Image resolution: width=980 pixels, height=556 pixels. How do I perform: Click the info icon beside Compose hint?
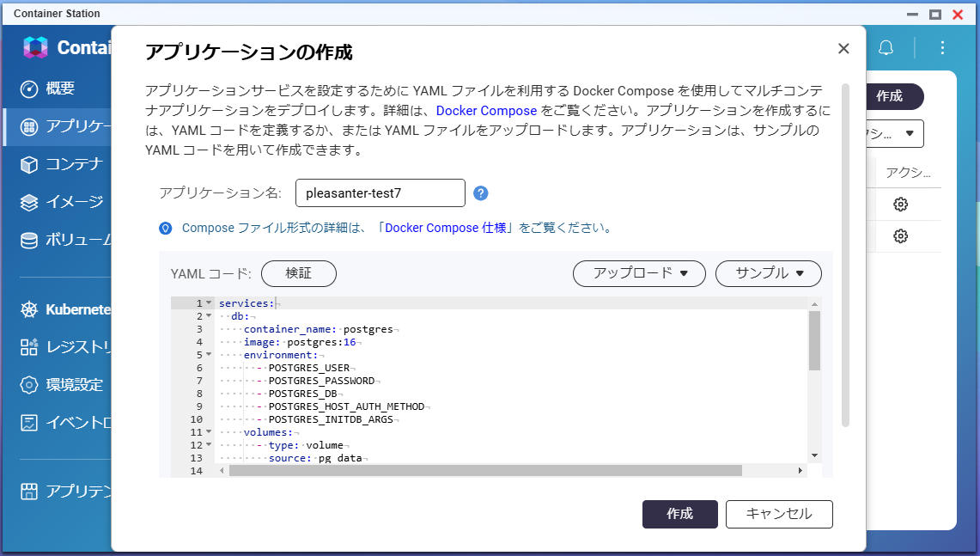[166, 229]
